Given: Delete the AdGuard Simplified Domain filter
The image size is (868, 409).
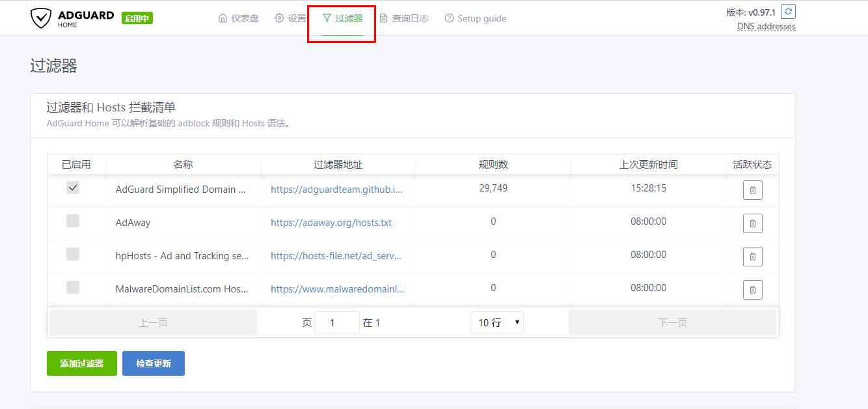Looking at the screenshot, I should tap(752, 190).
